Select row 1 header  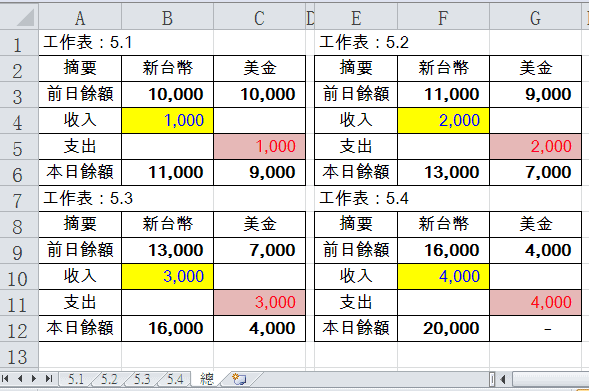(19, 43)
